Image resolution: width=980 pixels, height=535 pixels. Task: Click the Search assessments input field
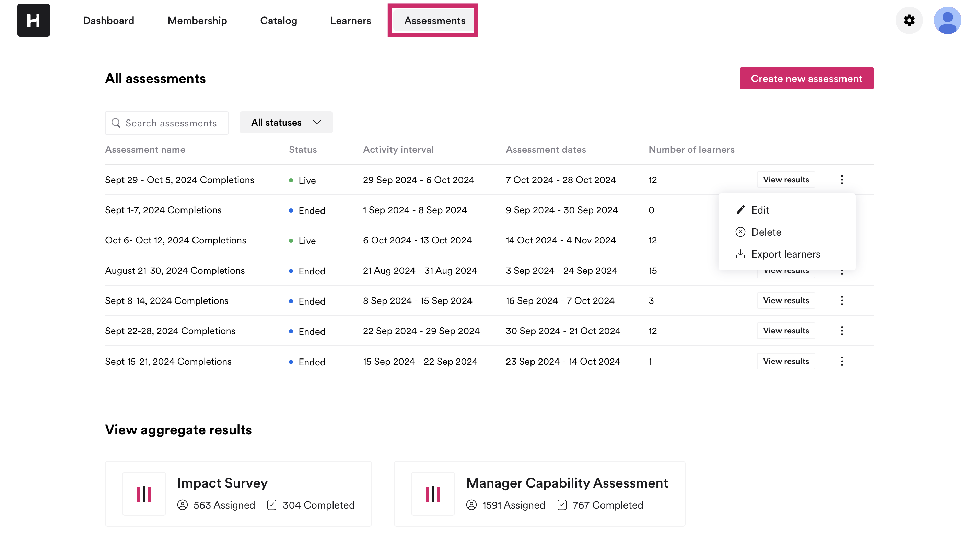point(167,123)
